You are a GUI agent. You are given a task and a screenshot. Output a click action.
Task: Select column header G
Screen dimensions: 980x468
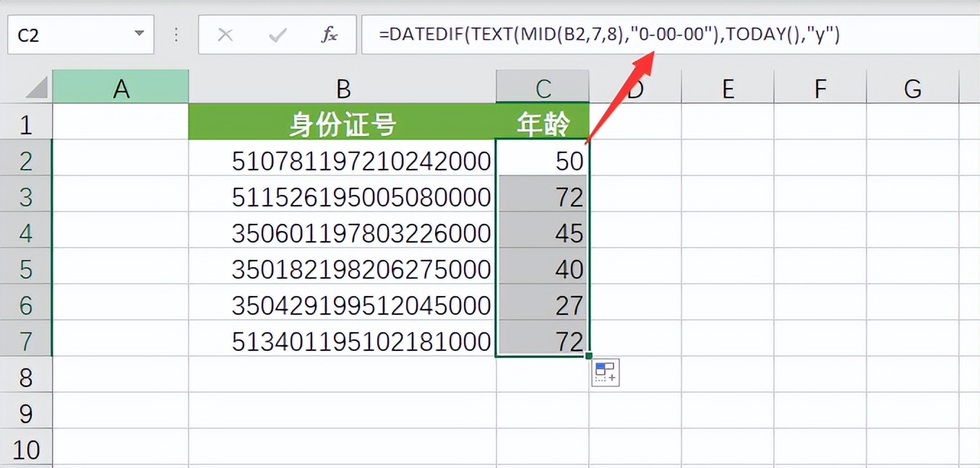pos(912,87)
